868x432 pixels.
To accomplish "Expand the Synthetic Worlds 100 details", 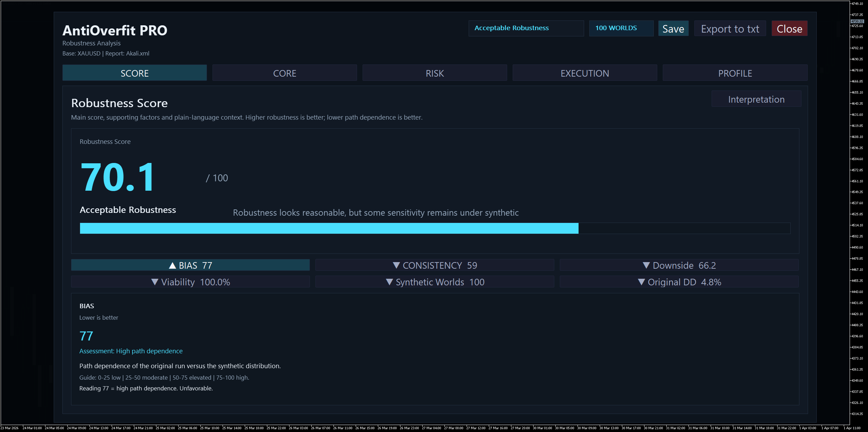I will [435, 282].
